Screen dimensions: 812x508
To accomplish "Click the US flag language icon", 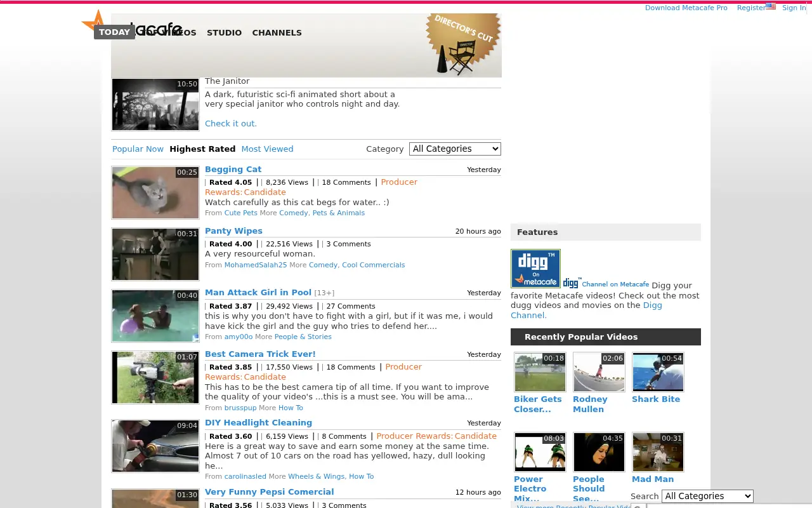I will (x=771, y=6).
